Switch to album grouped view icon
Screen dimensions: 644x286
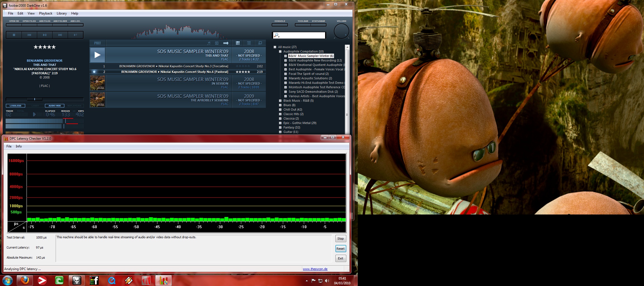click(238, 43)
